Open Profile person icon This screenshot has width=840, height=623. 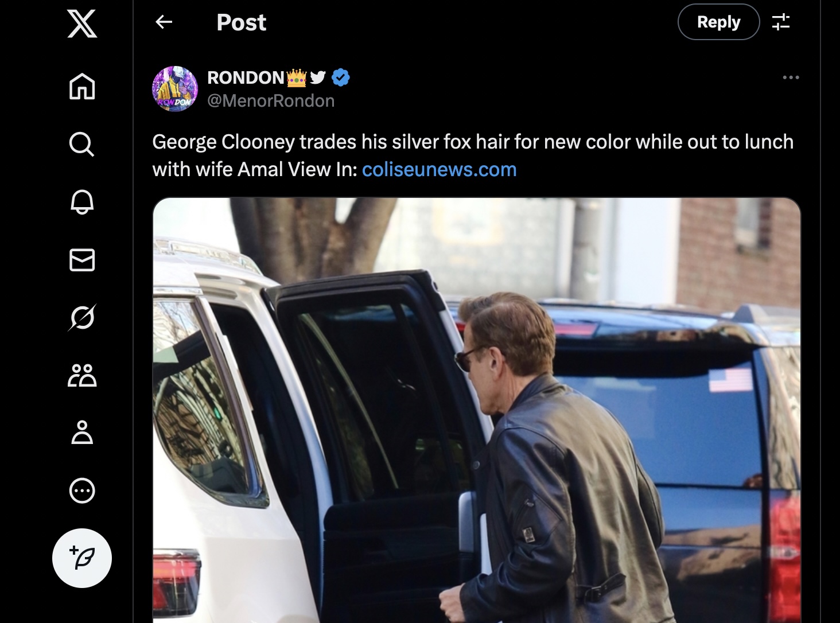(82, 433)
